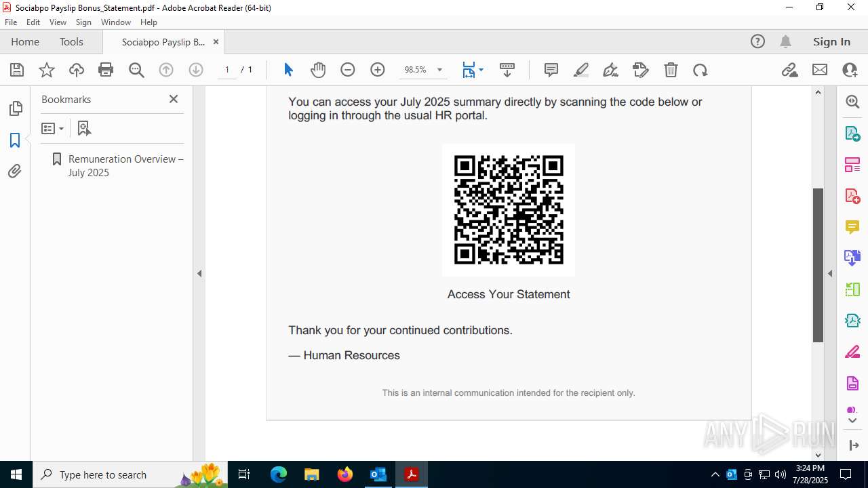Open the attachments paperclip panel
Image resolution: width=868 pixels, height=488 pixels.
(x=15, y=171)
